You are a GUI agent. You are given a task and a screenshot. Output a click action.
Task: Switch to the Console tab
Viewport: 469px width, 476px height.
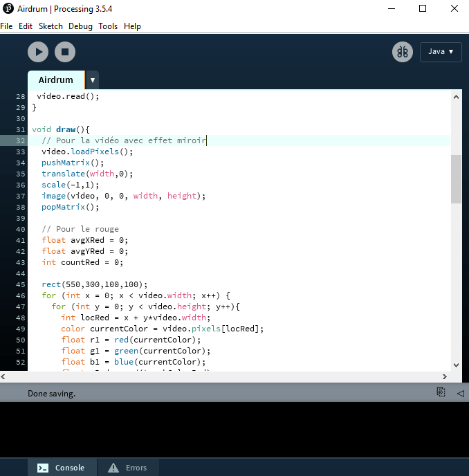62,468
